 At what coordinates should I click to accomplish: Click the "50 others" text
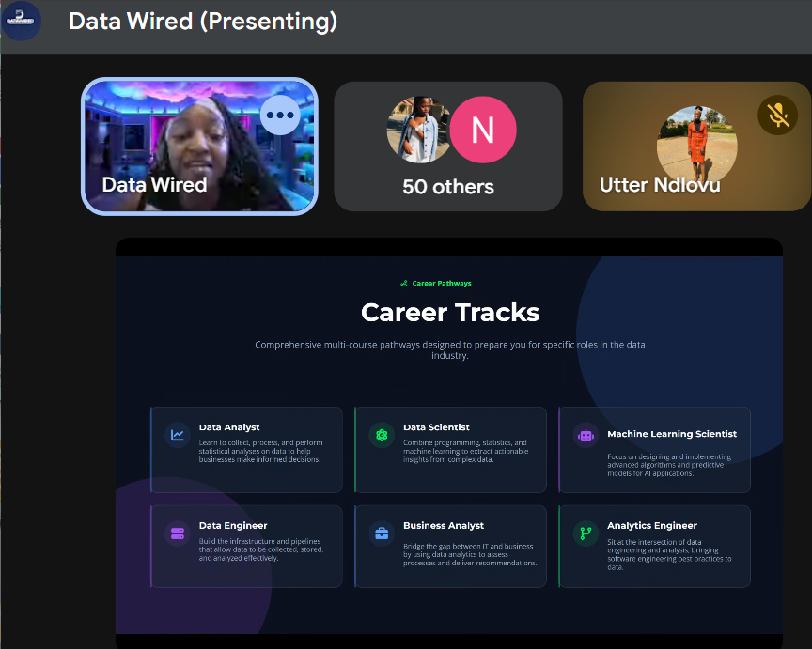pos(448,187)
